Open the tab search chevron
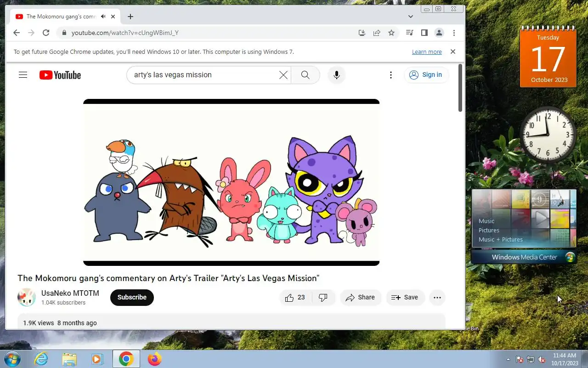Screen dimensions: 588x368 pos(411,17)
